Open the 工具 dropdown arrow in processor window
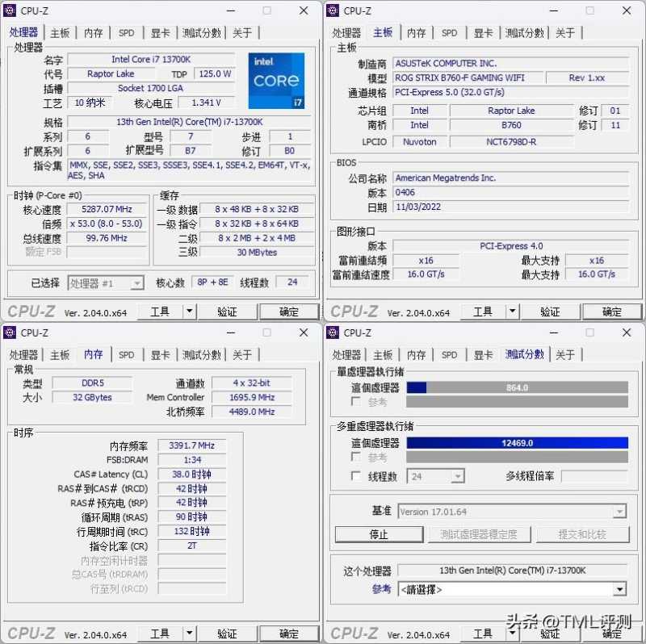Screen dimensions: 646x644 (x=189, y=312)
